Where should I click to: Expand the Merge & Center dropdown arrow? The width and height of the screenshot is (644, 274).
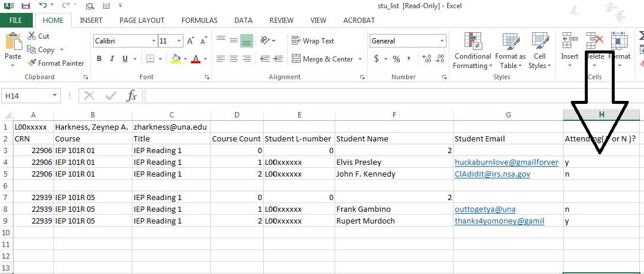coord(360,59)
